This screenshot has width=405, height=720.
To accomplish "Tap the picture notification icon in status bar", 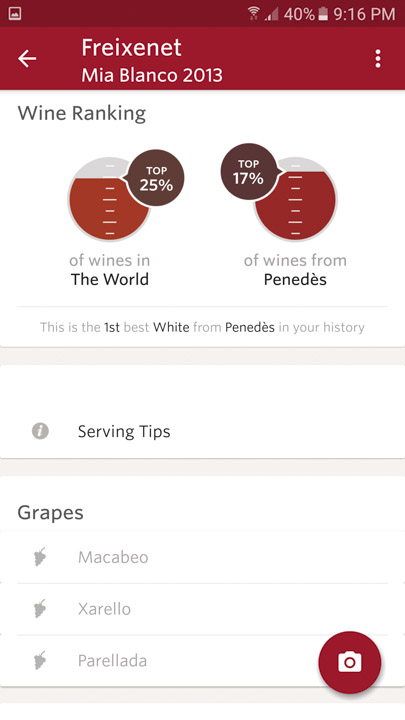I will tap(15, 14).
